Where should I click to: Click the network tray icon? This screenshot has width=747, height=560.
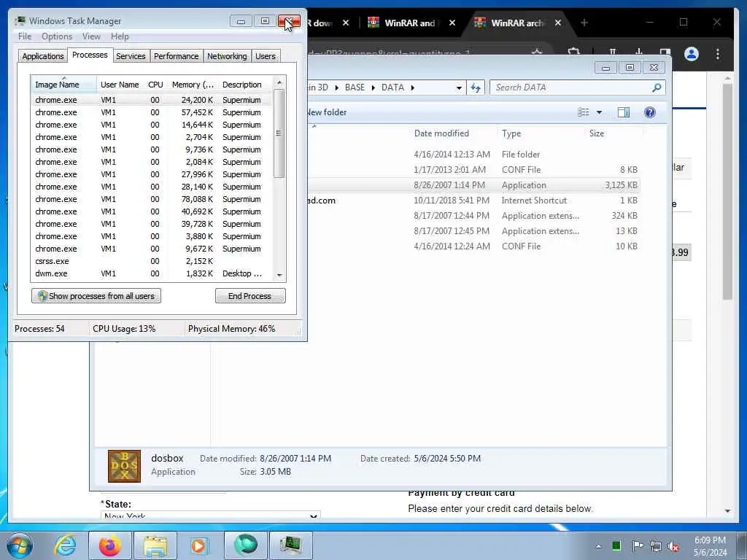[656, 545]
